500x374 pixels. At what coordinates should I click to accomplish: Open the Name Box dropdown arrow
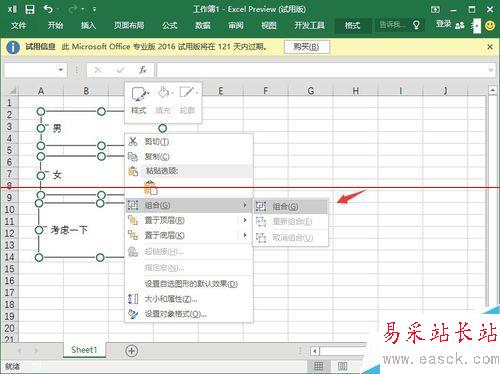pos(61,70)
